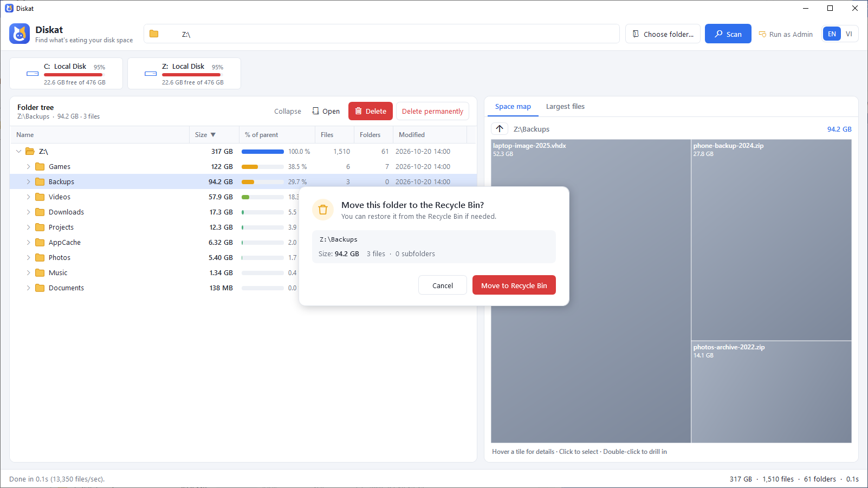Click Z:\ percent-of-parent progress bar
The image size is (868, 488).
coord(263,152)
